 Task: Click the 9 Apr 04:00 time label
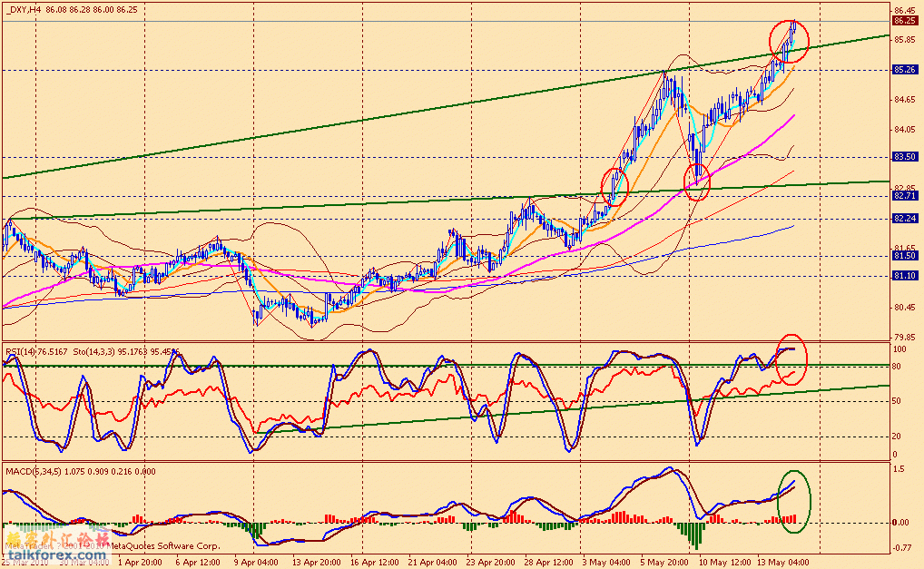click(256, 562)
